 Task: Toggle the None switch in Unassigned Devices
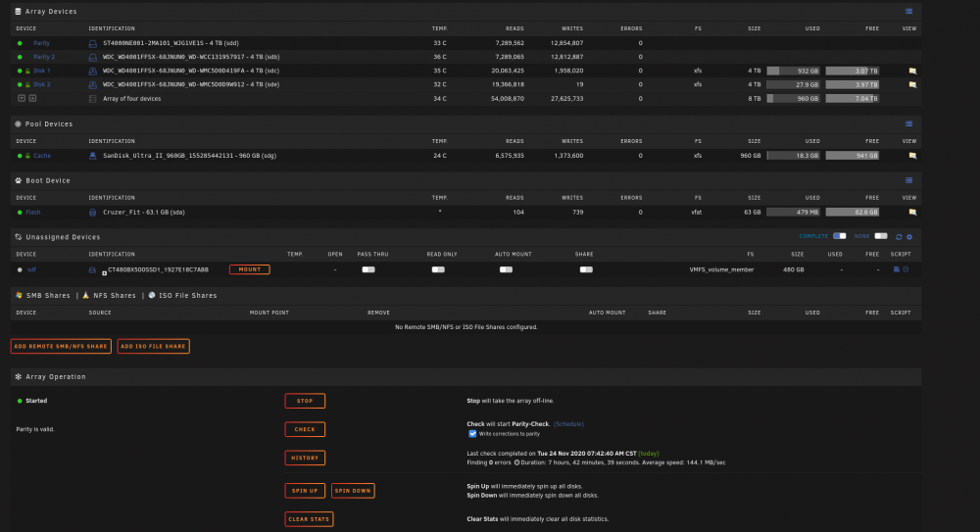pyautogui.click(x=881, y=236)
